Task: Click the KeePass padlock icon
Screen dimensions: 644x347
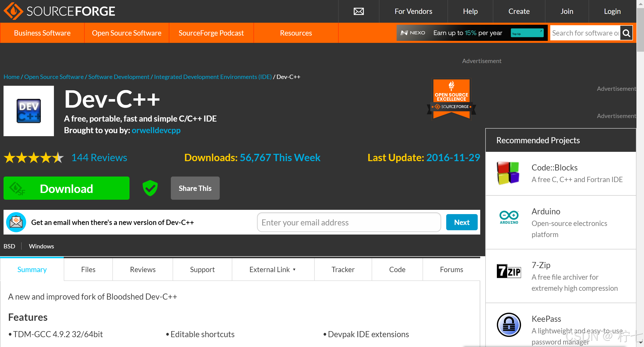Action: tap(509, 325)
